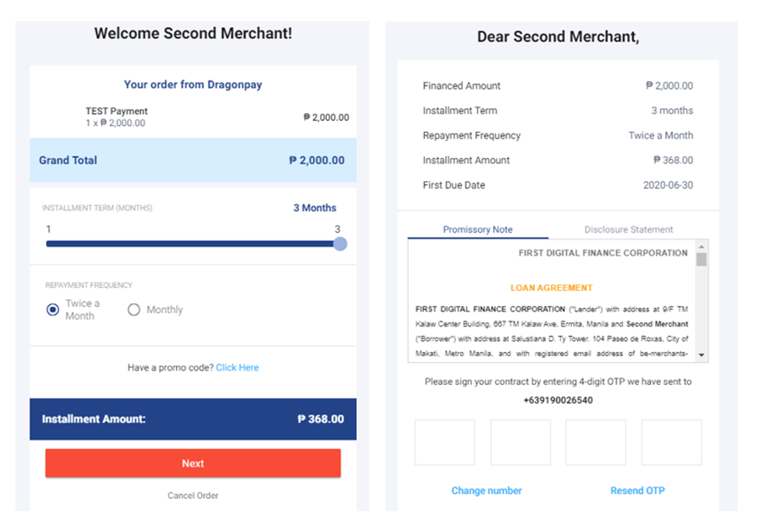Enable the currently selected frequency by clicking its radio
This screenshot has width=758, height=532.
(52, 310)
